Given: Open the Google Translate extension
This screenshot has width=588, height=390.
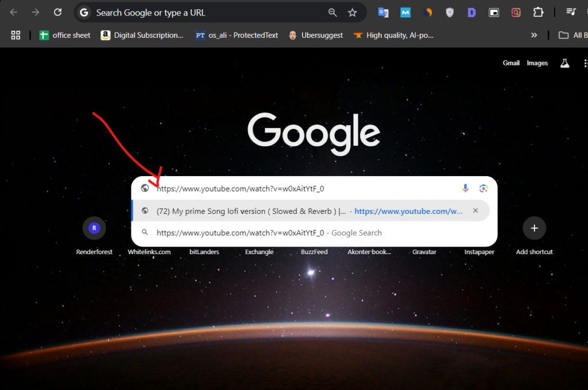Looking at the screenshot, I should [x=383, y=13].
